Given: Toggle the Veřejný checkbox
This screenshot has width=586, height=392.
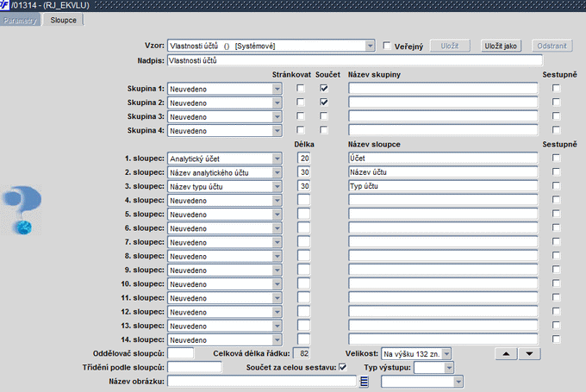Looking at the screenshot, I should (x=387, y=46).
